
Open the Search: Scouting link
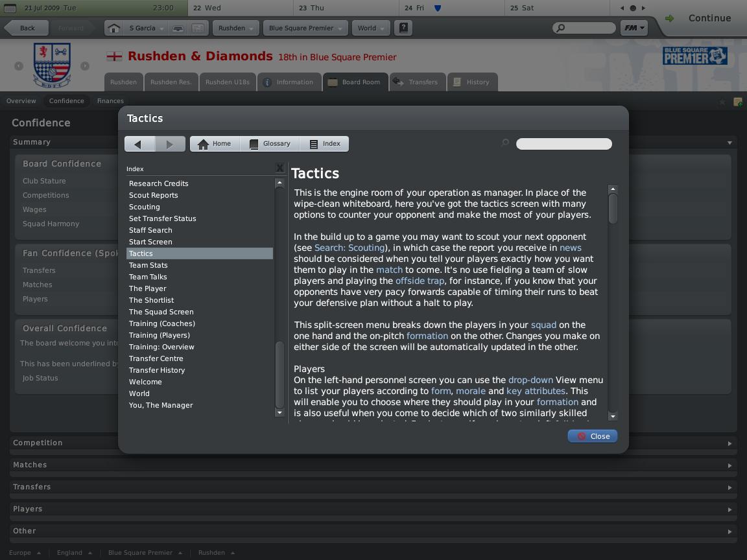350,248
